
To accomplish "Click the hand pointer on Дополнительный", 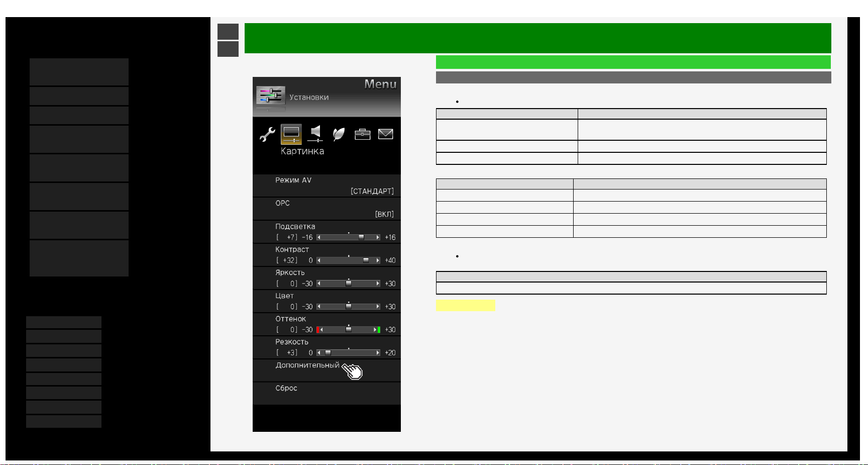I will click(353, 371).
